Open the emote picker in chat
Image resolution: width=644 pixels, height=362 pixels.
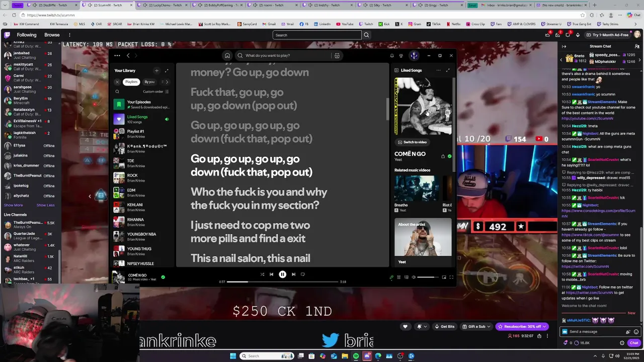[636, 332]
